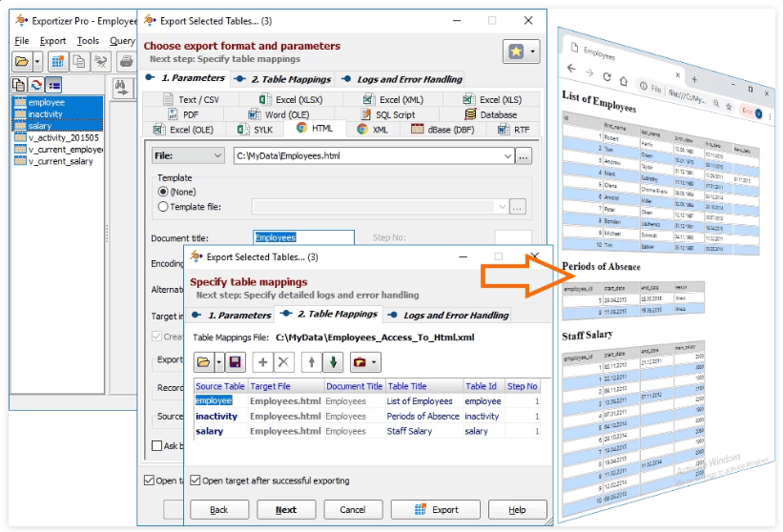The height and width of the screenshot is (532, 783).
Task: Open the File menu in Exportizer Pro
Action: click(x=22, y=41)
